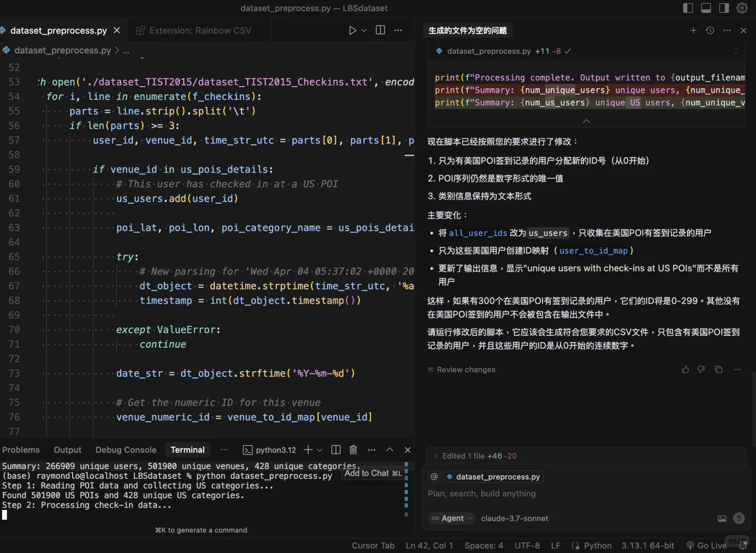
Task: Click Ln 42, Col 1 position indicator
Action: pyautogui.click(x=429, y=546)
